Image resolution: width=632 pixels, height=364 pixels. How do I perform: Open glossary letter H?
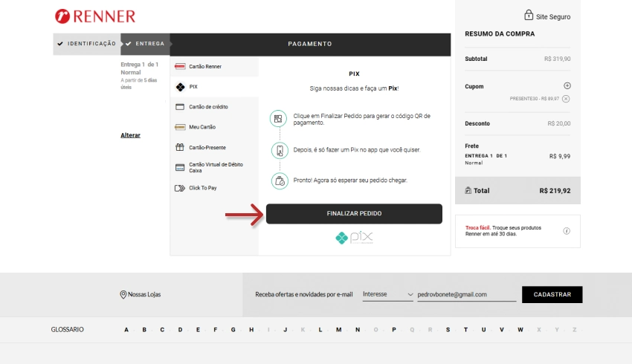(x=251, y=330)
